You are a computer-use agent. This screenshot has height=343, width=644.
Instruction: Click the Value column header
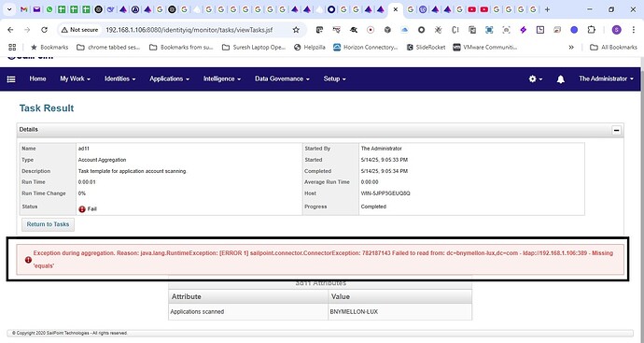pos(400,296)
